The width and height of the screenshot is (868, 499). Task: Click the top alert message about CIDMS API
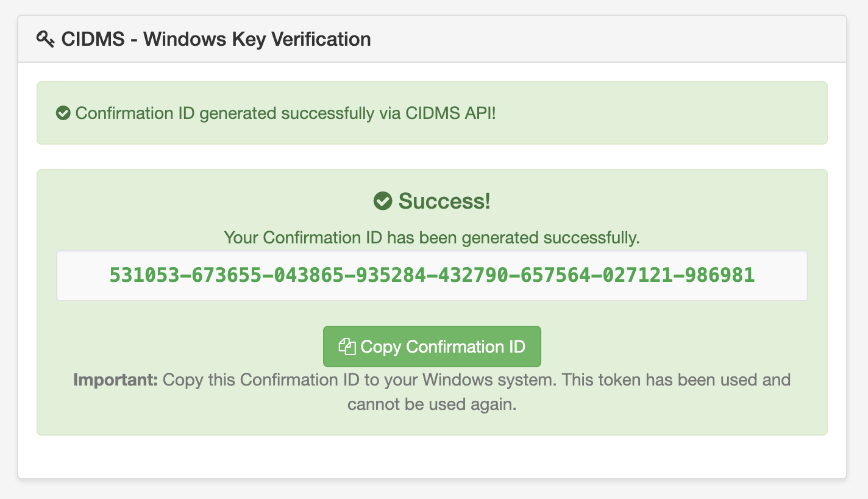[x=285, y=113]
